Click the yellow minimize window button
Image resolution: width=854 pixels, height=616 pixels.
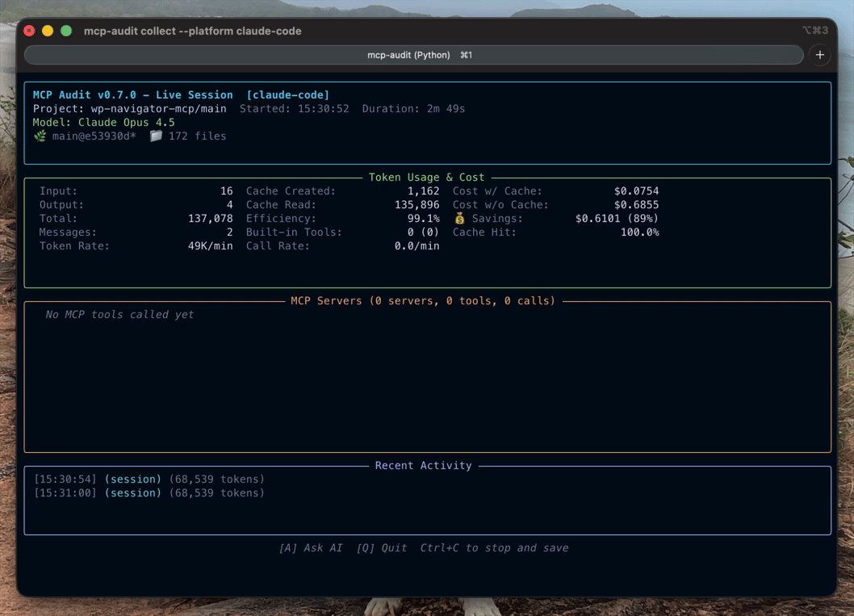[x=48, y=31]
